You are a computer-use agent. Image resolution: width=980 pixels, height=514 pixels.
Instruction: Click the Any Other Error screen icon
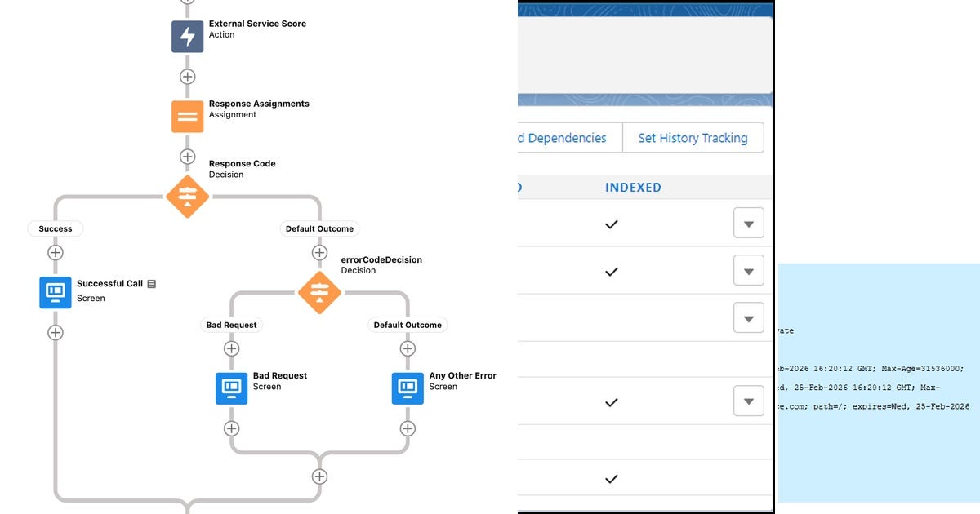click(x=407, y=388)
